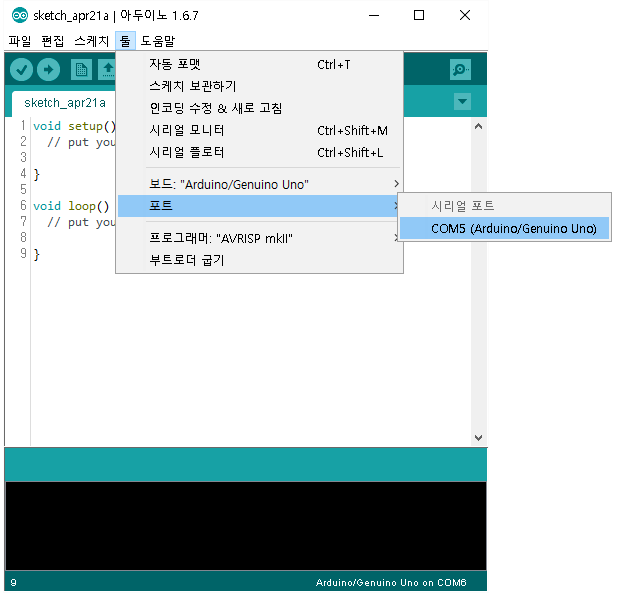The image size is (618, 603).
Task: Minimize the Arduino window
Action: point(374,15)
